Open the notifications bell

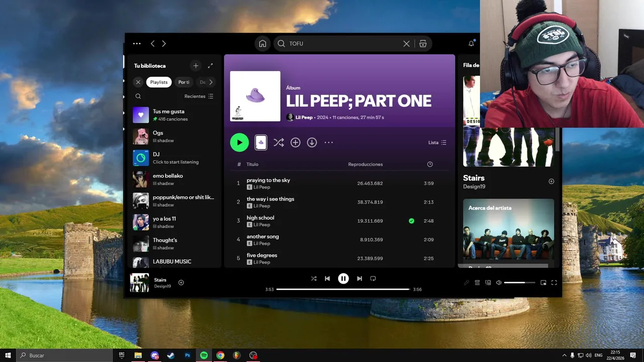(x=471, y=44)
